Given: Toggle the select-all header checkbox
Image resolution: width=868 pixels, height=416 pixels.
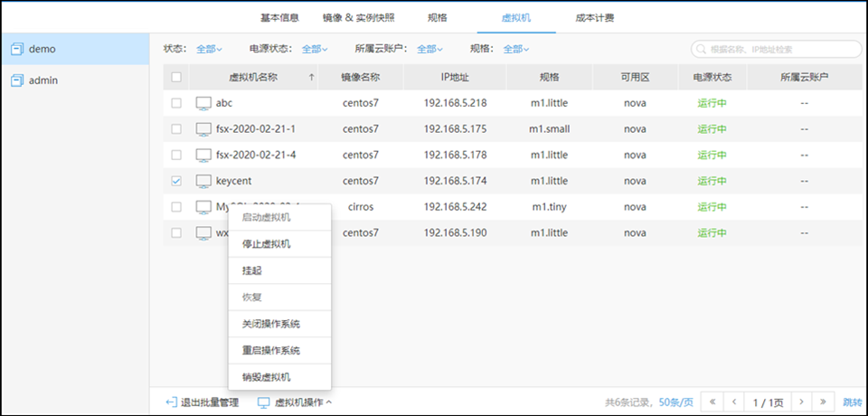Looking at the screenshot, I should (x=176, y=78).
